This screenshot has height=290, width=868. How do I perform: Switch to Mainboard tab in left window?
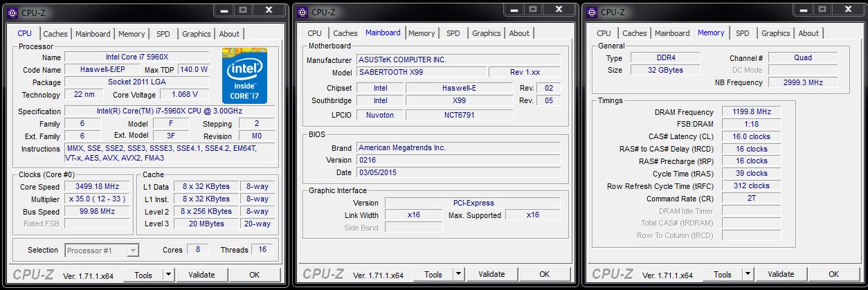tap(93, 34)
